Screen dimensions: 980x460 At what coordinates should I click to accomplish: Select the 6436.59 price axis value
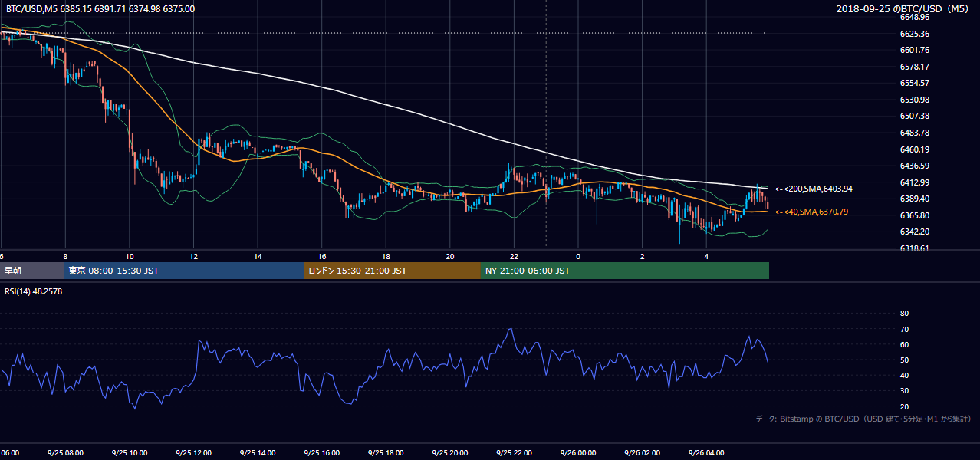(915, 166)
